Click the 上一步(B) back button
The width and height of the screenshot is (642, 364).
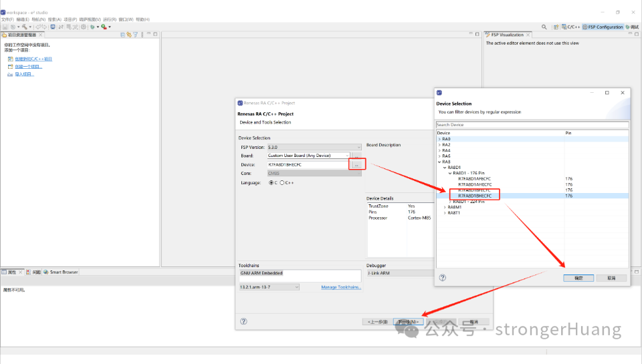coord(377,322)
